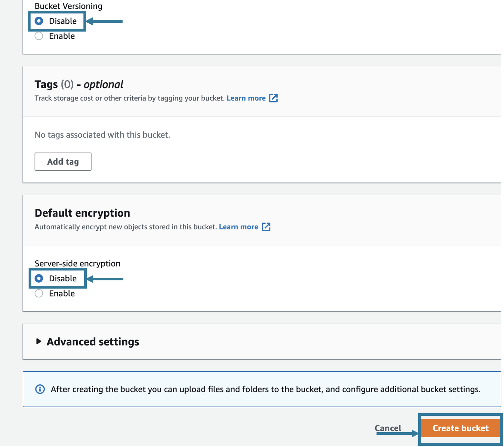Open the Learn more link for default encryption
This screenshot has width=504, height=447.
(x=238, y=226)
